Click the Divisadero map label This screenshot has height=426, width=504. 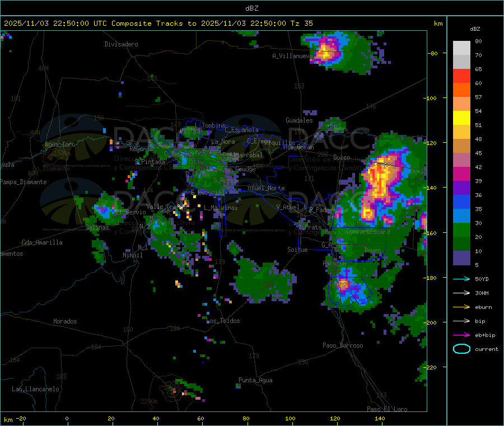[121, 44]
